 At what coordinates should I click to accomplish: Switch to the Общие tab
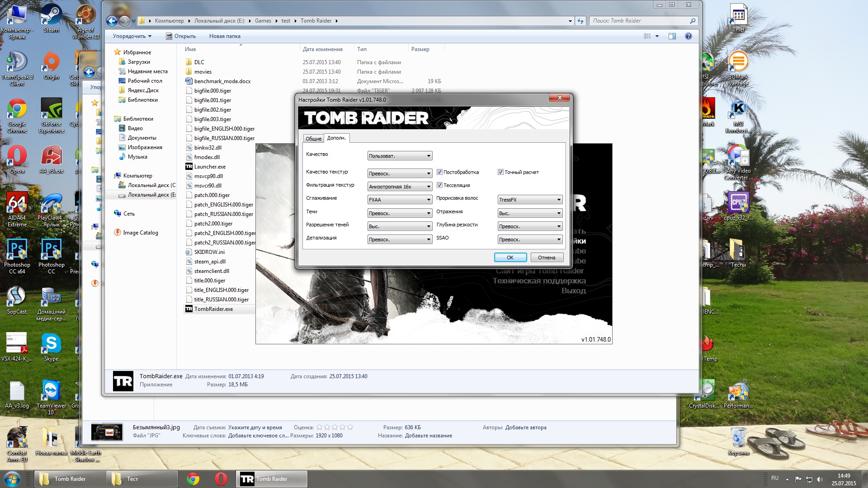pos(313,139)
